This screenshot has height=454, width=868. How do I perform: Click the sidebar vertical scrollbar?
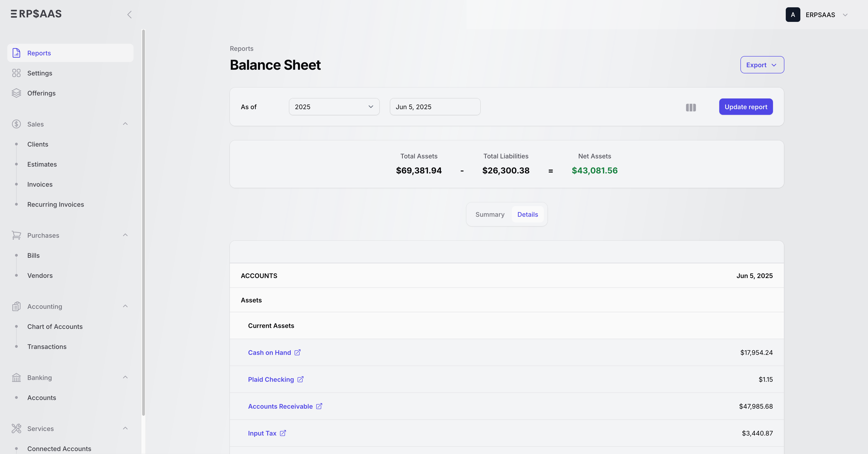pos(144,222)
